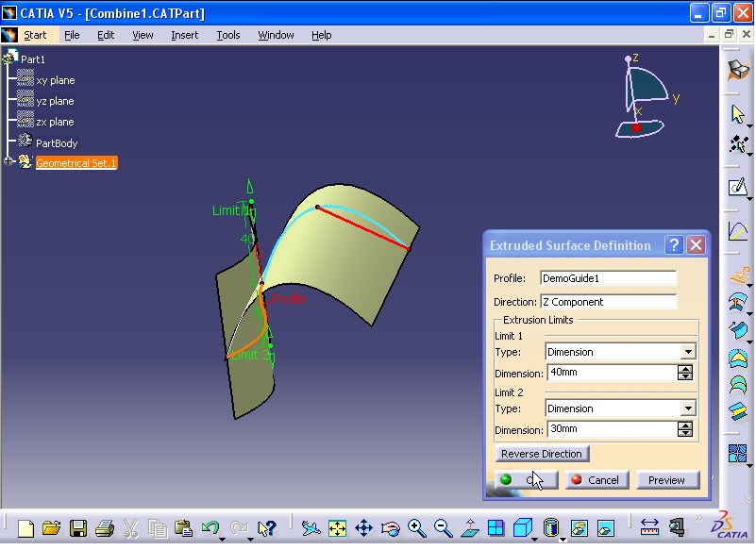Cancel the Extruded Surface Definition dialog

[596, 480]
